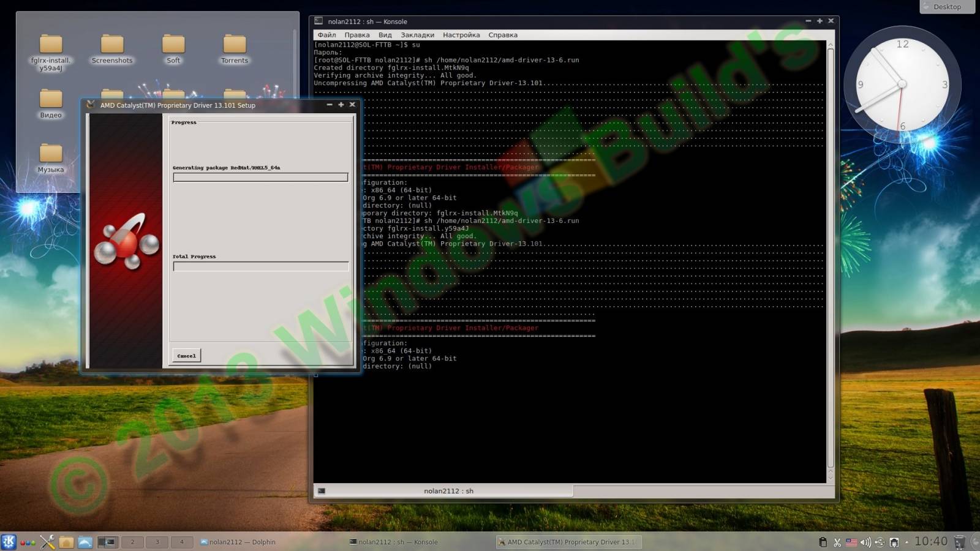This screenshot has height=551, width=980.
Task: Open the Видео folder icon
Action: (x=51, y=103)
